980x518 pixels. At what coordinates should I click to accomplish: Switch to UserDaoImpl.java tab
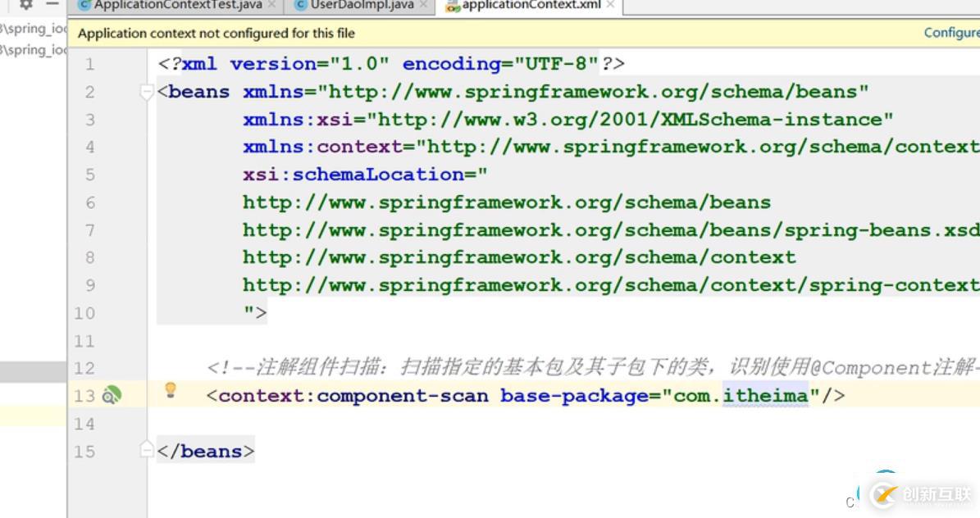[362, 5]
